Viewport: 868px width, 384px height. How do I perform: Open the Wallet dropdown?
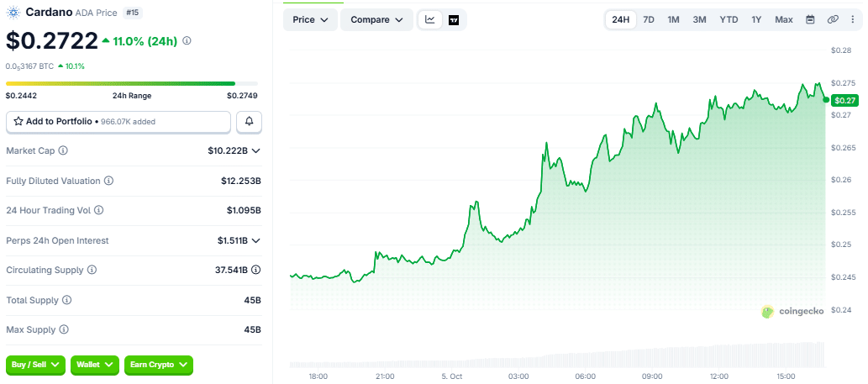click(95, 365)
